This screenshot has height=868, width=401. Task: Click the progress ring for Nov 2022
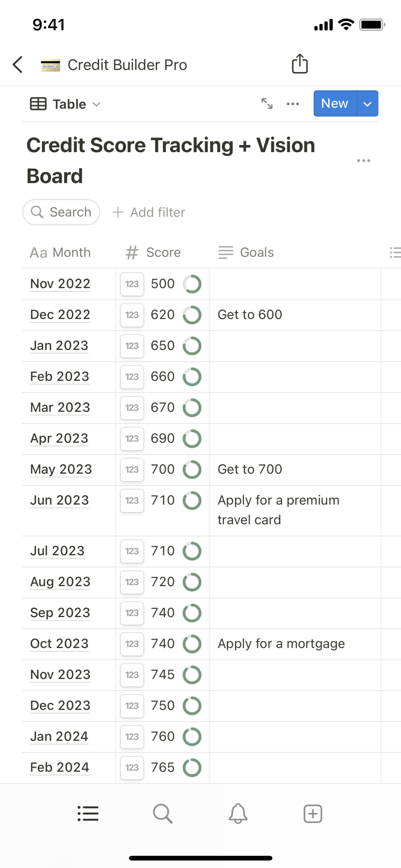192,284
